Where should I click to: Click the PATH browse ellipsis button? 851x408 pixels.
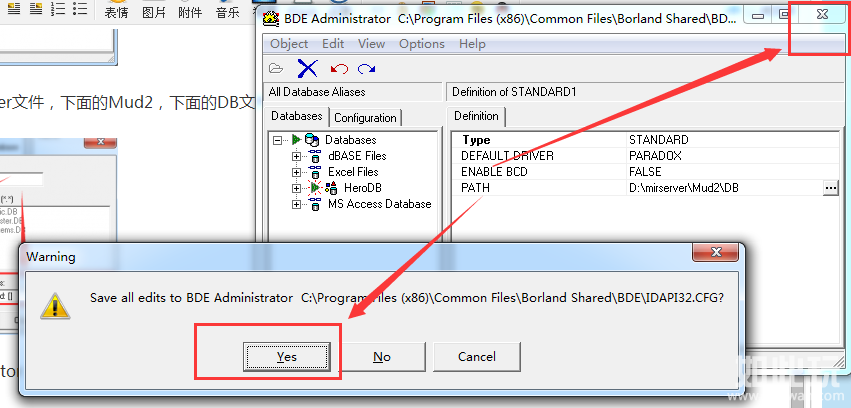830,188
